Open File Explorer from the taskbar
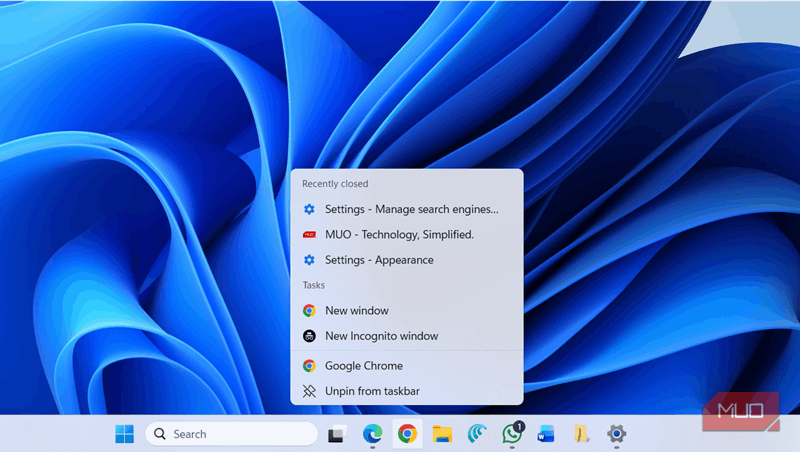The height and width of the screenshot is (452, 800). (442, 434)
